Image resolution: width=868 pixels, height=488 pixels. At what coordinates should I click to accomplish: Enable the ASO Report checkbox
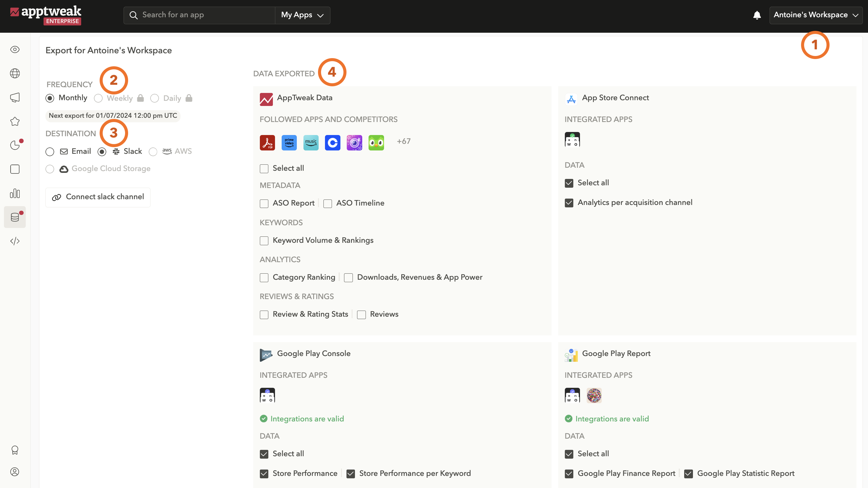click(264, 203)
